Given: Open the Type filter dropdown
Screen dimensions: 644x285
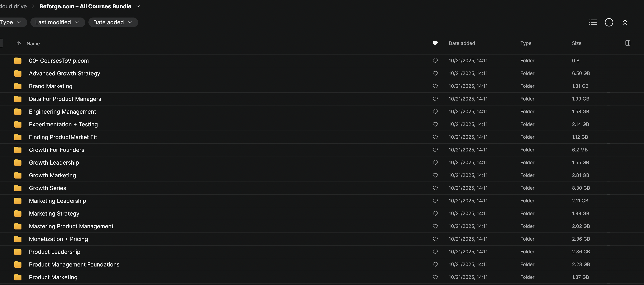Looking at the screenshot, I should point(11,22).
